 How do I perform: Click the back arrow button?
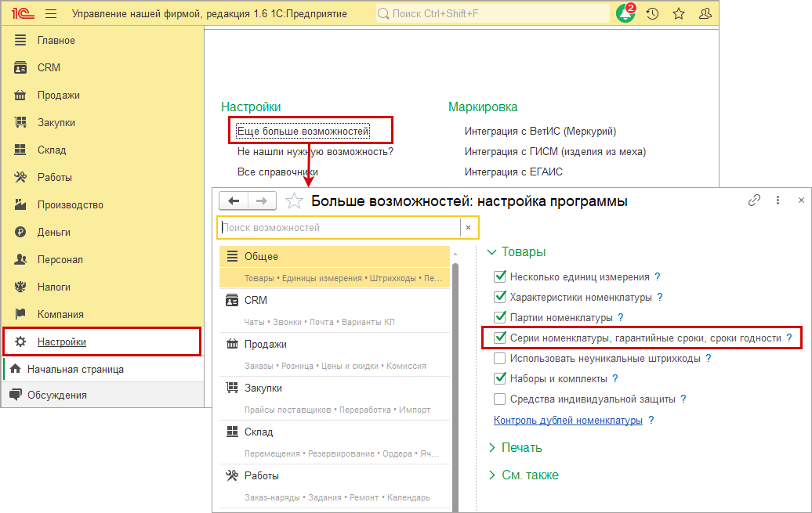(x=234, y=201)
